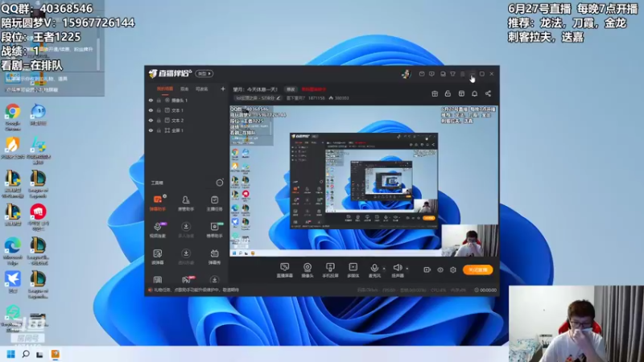This screenshot has width=644, height=362.
Task: Click the message icon right of the avatar
Action: [x=422, y=74]
